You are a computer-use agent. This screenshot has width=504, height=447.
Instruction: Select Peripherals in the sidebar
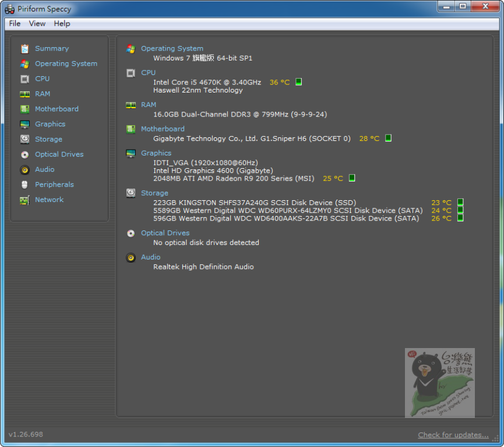click(x=54, y=185)
